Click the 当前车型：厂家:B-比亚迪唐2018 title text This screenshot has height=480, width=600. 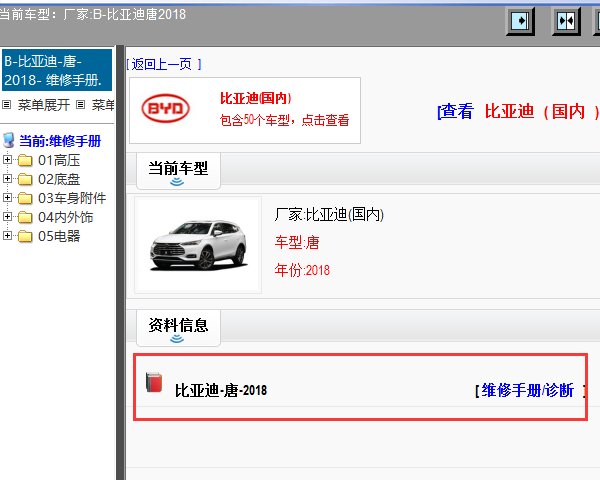click(93, 15)
